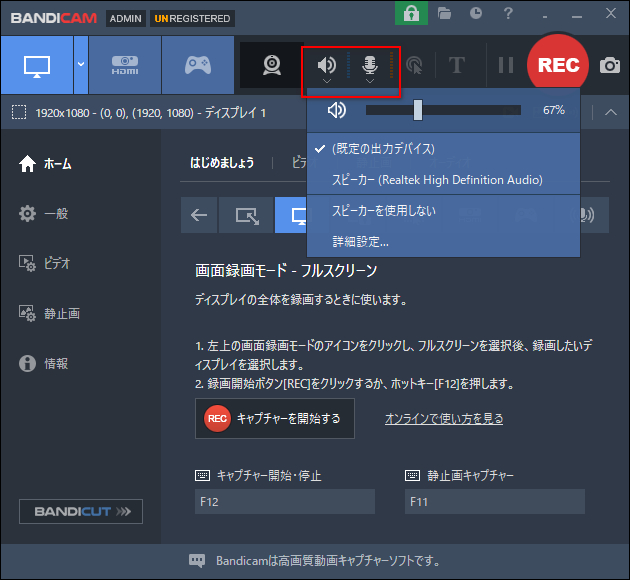
Task: Open the screen recording mode dropdown arrow
Action: click(81, 65)
